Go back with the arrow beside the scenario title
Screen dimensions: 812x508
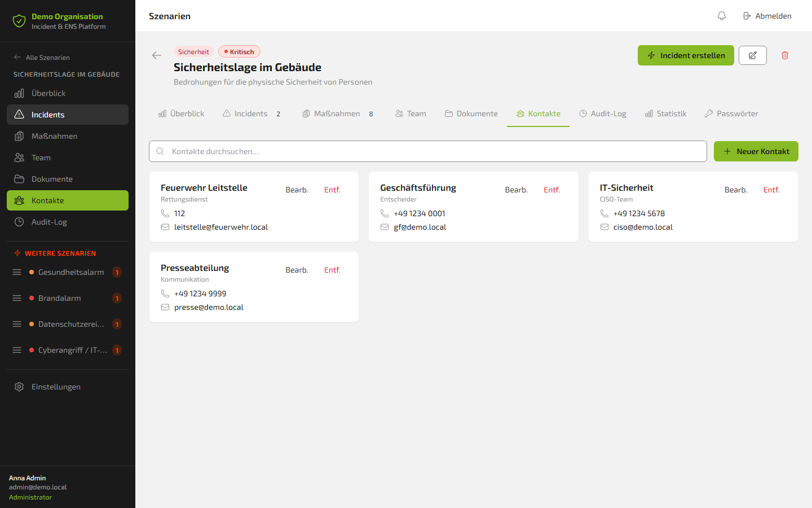[x=157, y=55]
